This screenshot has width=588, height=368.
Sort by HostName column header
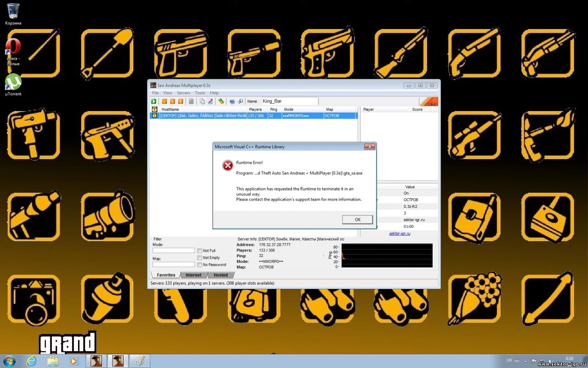[x=202, y=109]
